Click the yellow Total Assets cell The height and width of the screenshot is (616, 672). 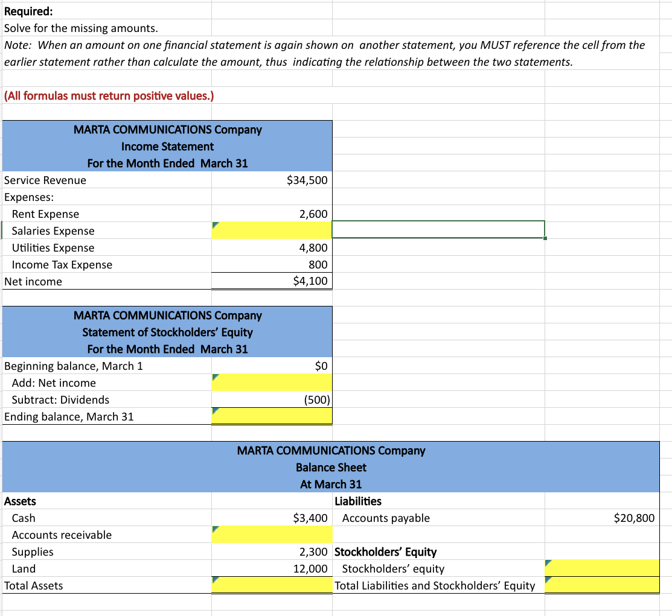click(x=271, y=585)
